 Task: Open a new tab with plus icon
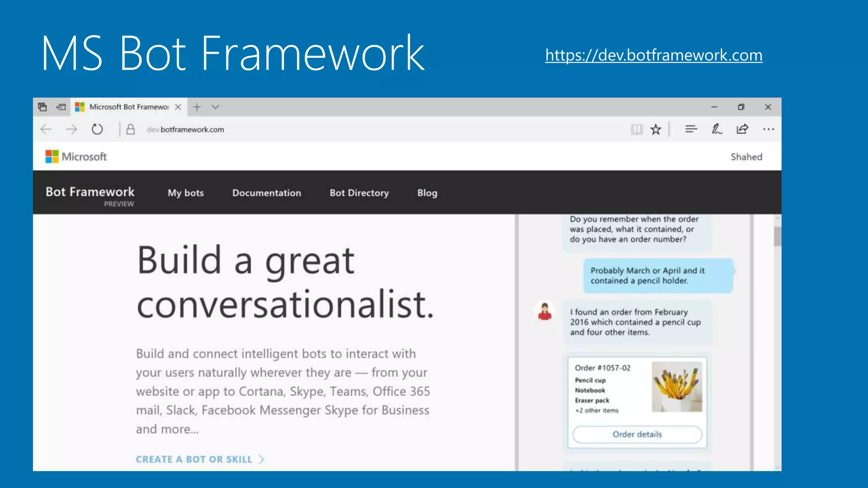point(197,107)
